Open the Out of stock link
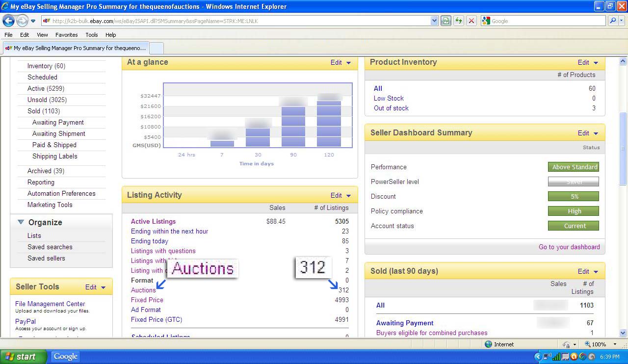The width and height of the screenshot is (628, 364). (x=391, y=108)
